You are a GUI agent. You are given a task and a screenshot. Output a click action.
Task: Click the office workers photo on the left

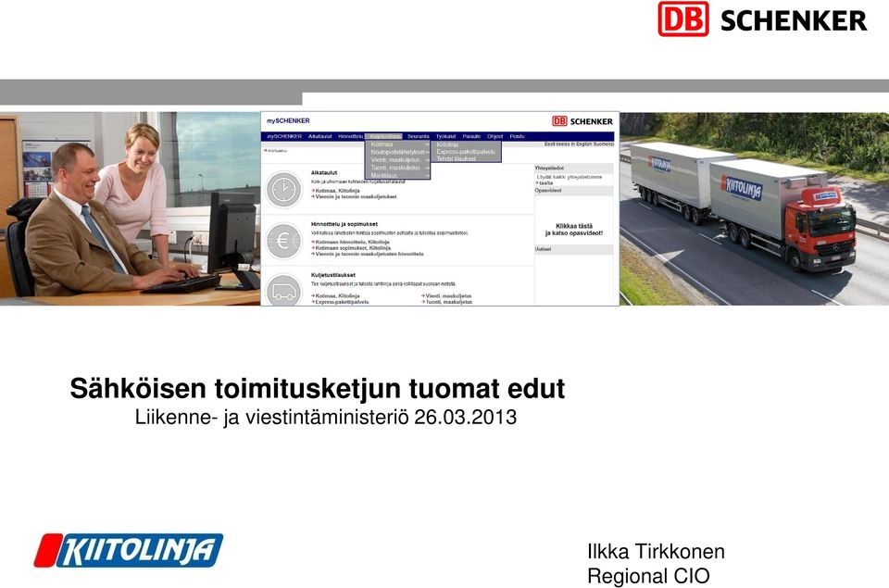coord(130,208)
